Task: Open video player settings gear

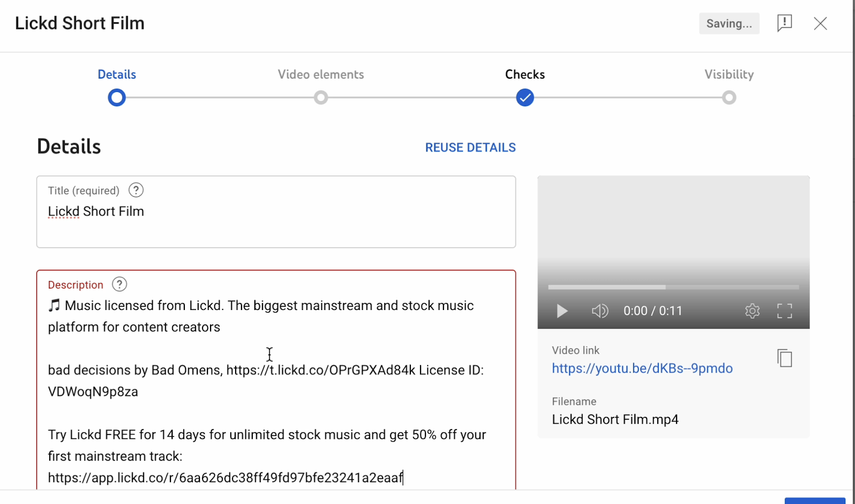Action: (x=752, y=311)
